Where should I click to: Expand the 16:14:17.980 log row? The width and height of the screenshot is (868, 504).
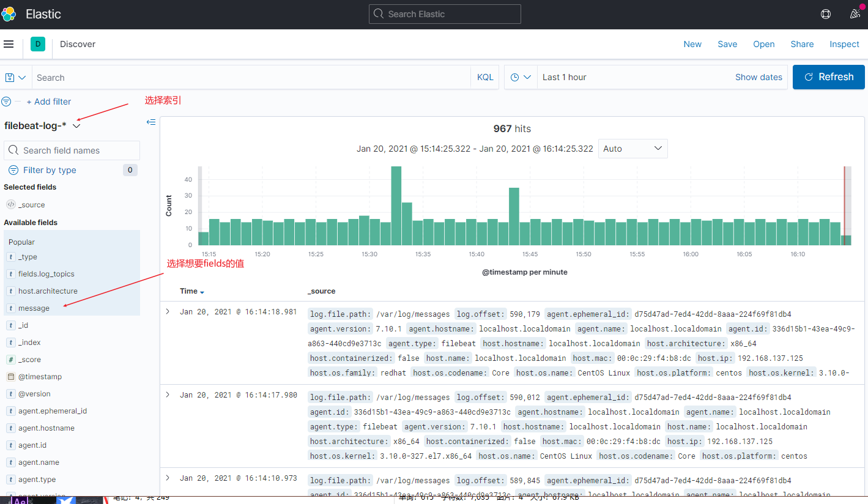pos(168,395)
